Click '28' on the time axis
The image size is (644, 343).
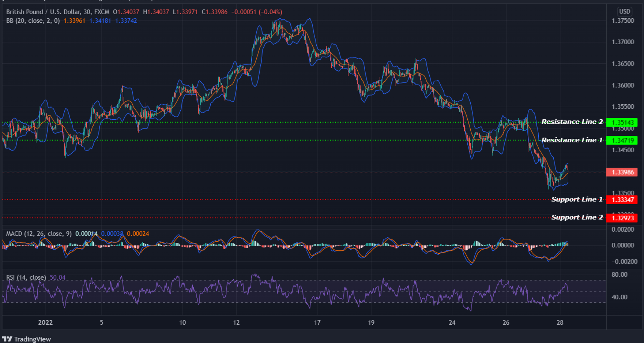click(x=560, y=323)
